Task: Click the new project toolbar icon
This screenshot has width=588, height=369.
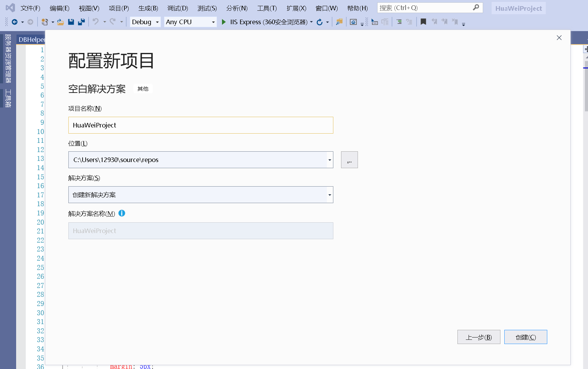Action: 45,22
